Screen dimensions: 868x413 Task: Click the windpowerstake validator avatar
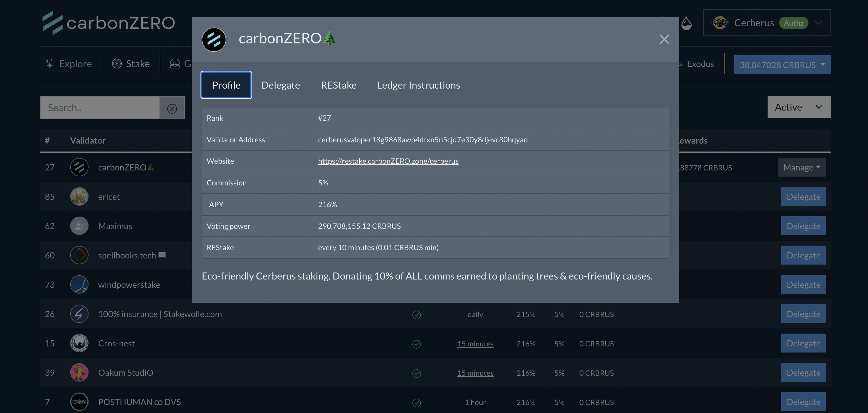tap(79, 285)
